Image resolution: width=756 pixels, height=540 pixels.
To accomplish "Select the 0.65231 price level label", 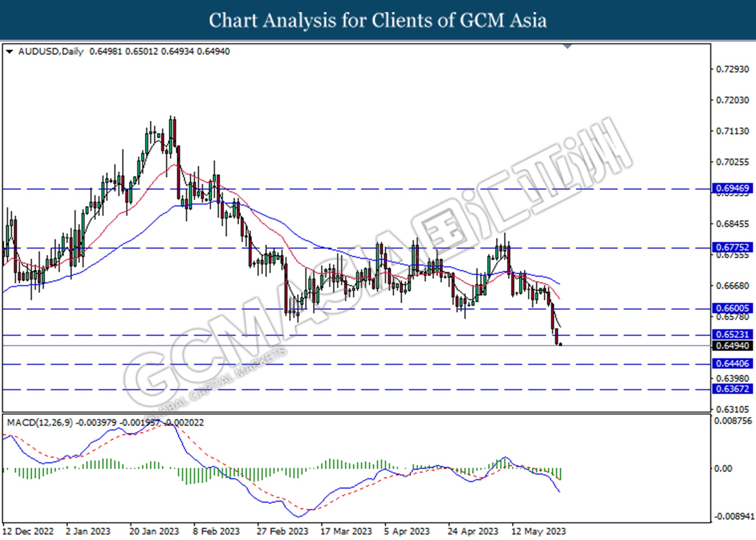I will coord(732,334).
